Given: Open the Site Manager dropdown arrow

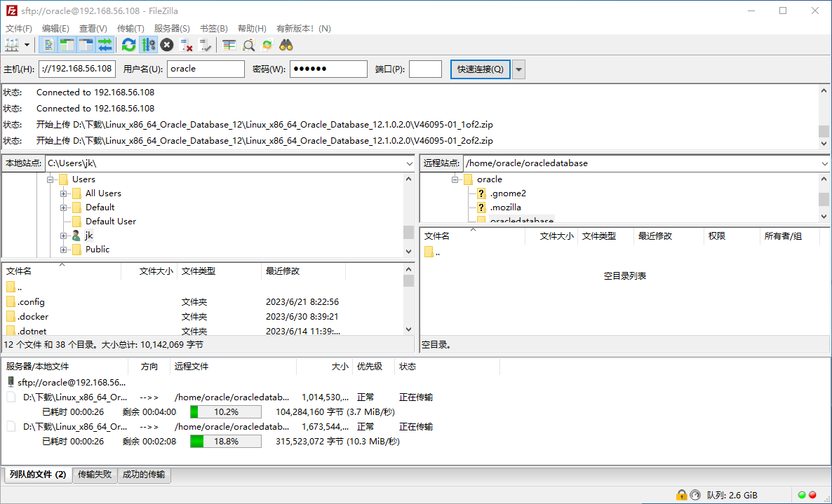Looking at the screenshot, I should pos(26,44).
